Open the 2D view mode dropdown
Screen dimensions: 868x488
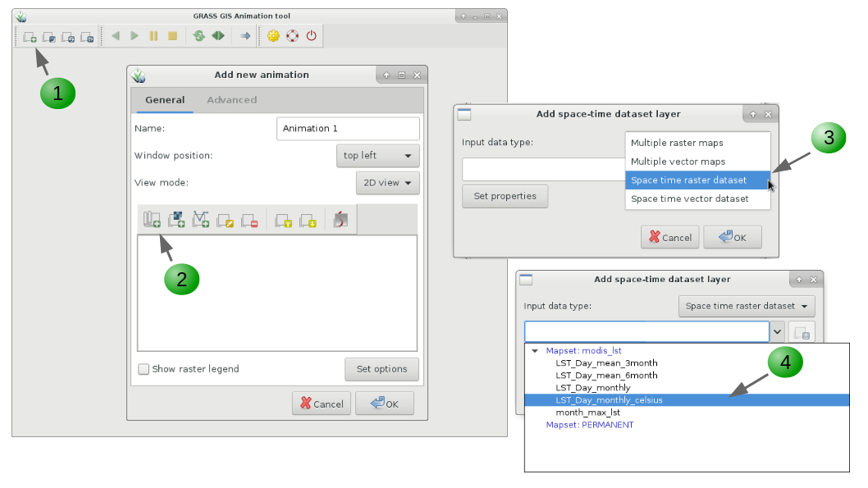[x=387, y=183]
